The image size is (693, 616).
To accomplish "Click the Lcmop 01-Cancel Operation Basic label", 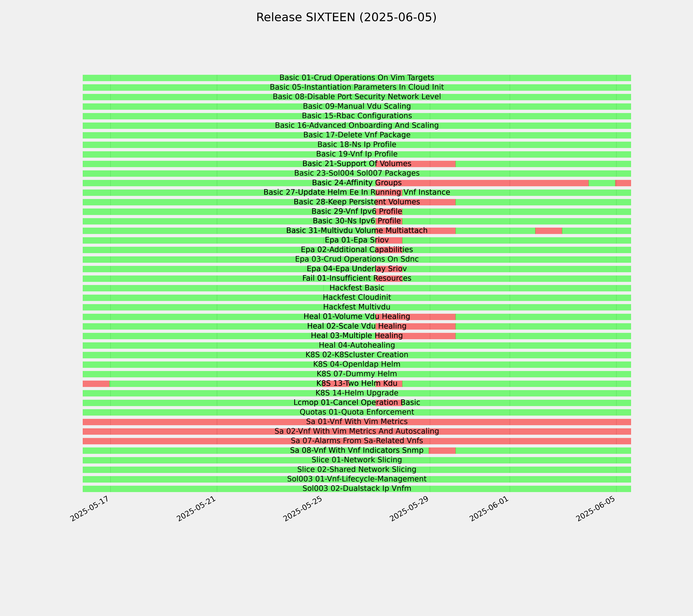I will tap(357, 403).
